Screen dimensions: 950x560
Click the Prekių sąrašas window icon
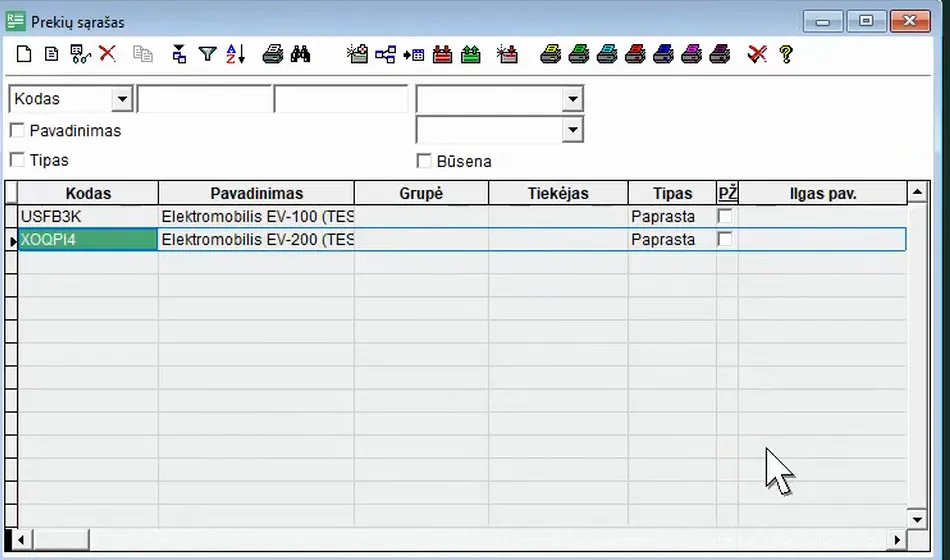pos(15,21)
